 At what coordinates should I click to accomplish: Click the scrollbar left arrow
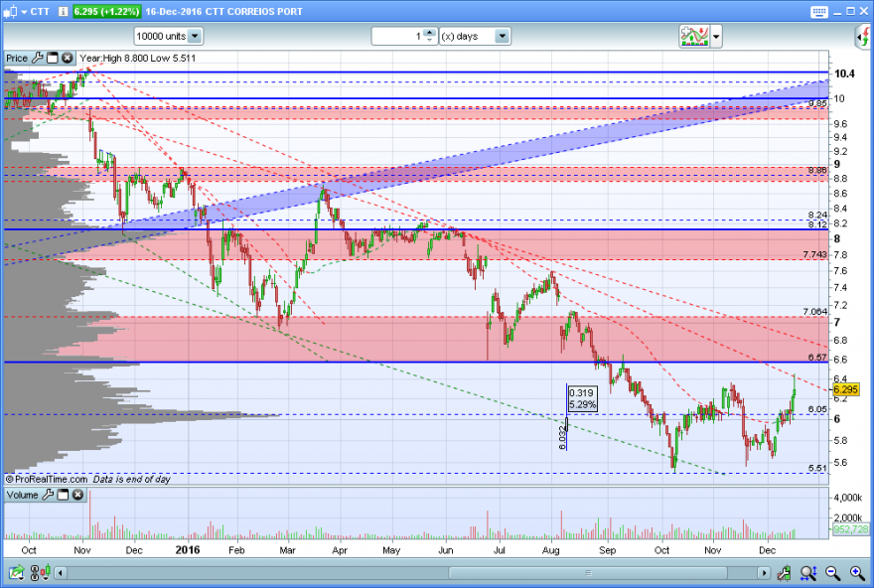coord(61,573)
